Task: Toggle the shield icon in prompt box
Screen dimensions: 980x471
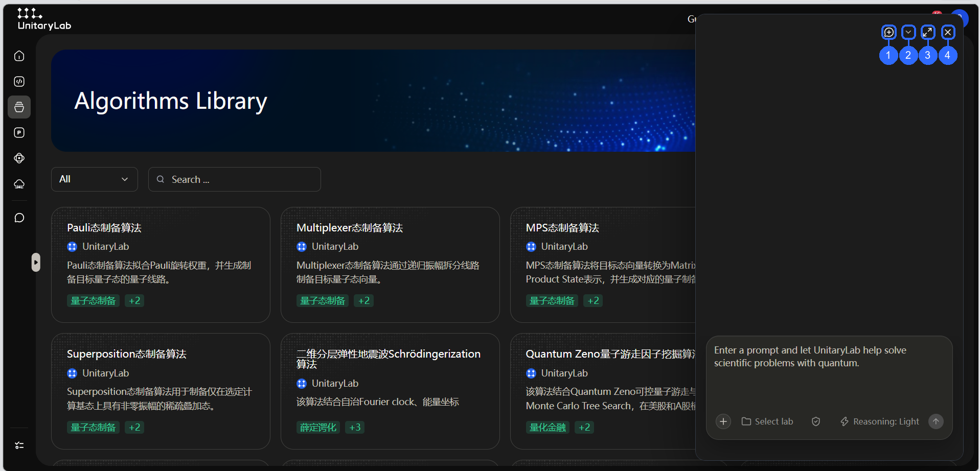Action: (x=816, y=421)
